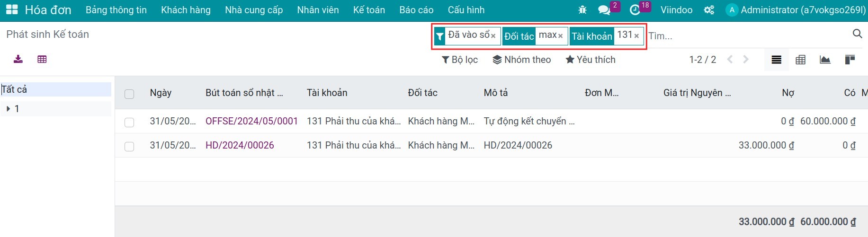868x237 pixels.
Task: Open the developer settings gears icon
Action: coord(709,9)
